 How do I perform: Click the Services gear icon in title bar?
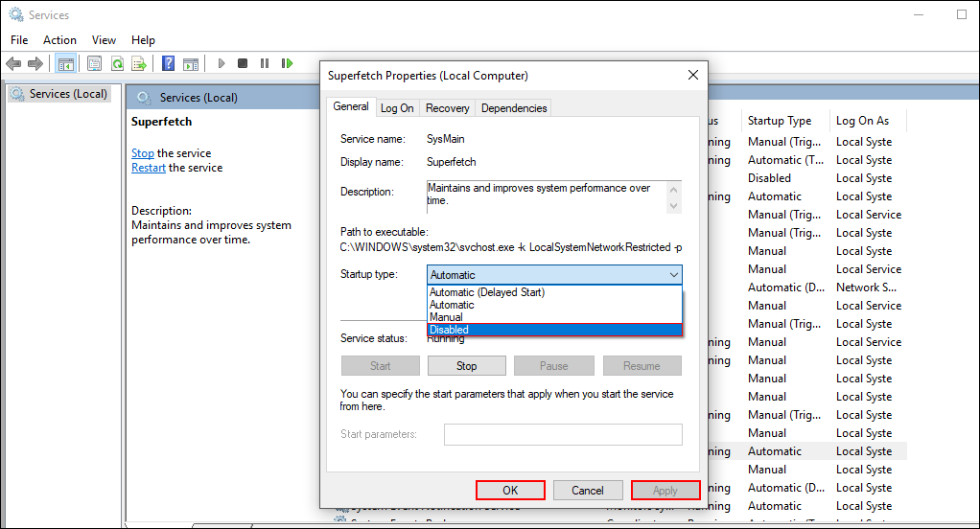pyautogui.click(x=15, y=14)
